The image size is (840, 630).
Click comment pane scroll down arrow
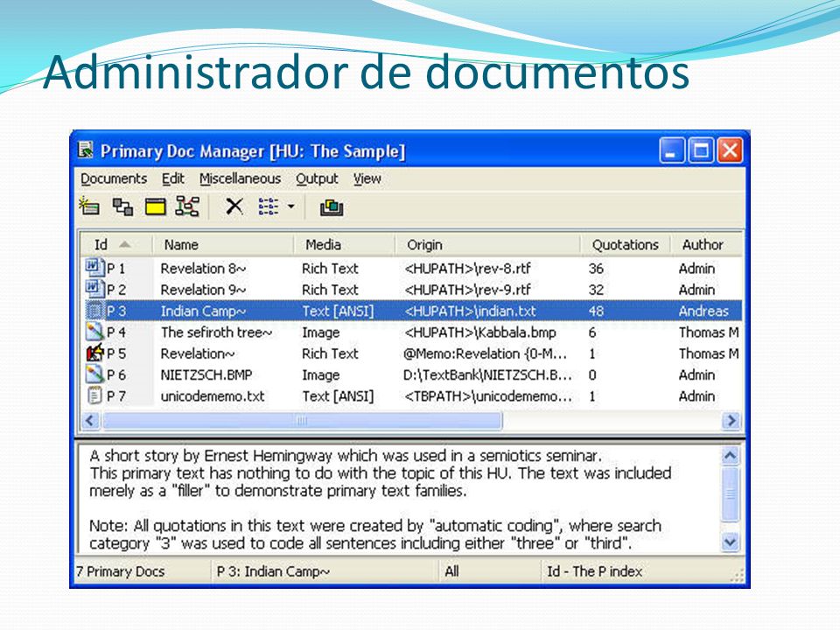click(x=730, y=542)
